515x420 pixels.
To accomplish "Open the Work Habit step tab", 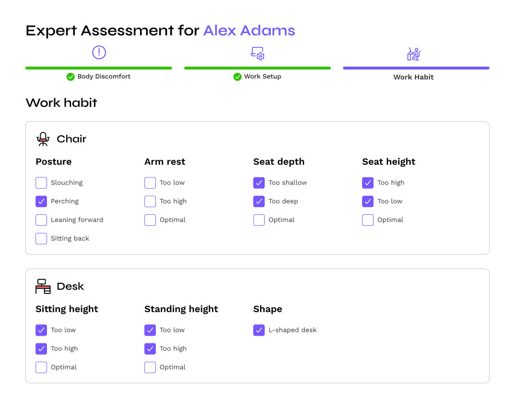I will point(413,77).
